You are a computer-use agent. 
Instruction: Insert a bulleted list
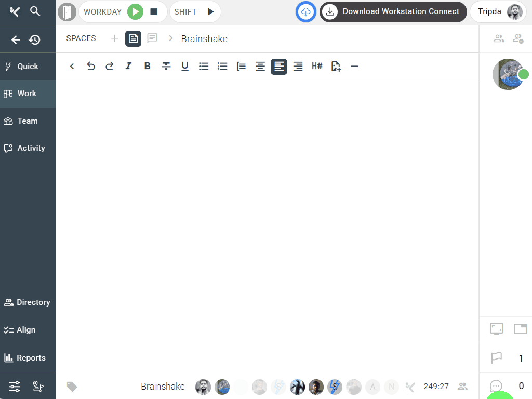point(204,66)
